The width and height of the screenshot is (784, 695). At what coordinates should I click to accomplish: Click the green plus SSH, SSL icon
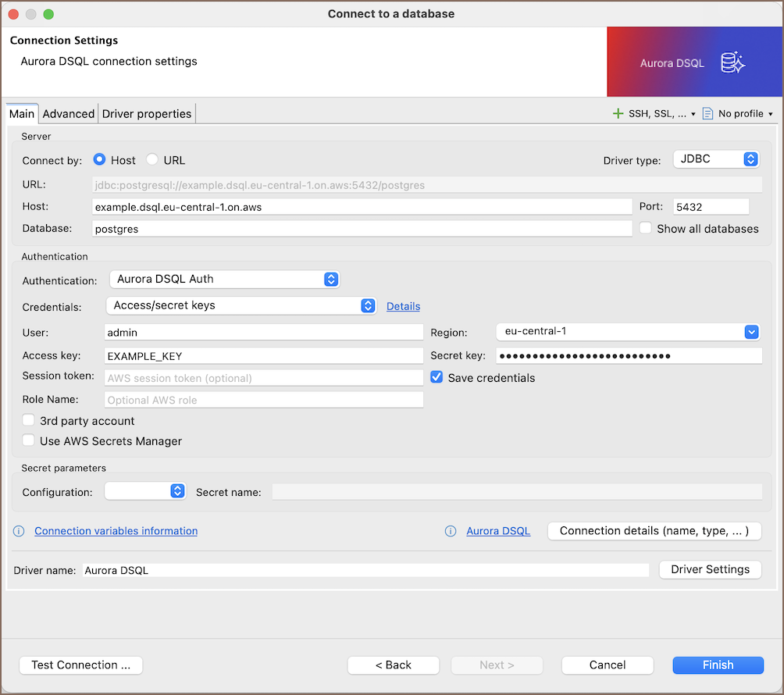coord(618,114)
